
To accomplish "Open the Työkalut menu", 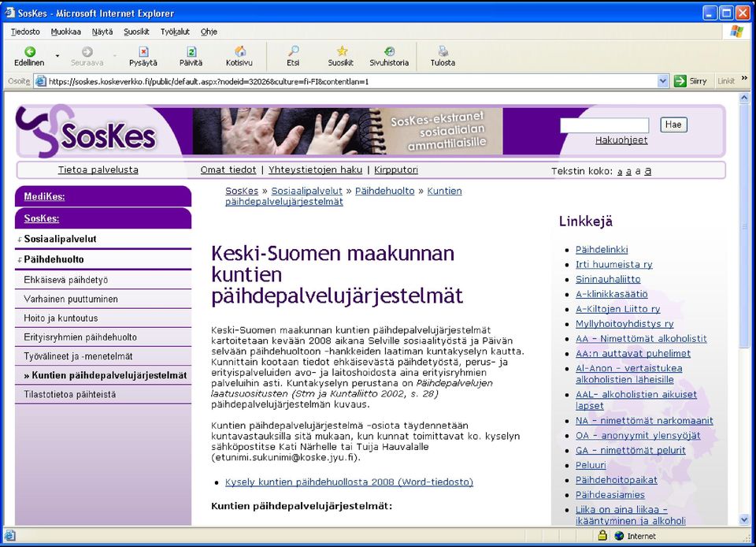I will pos(175,32).
